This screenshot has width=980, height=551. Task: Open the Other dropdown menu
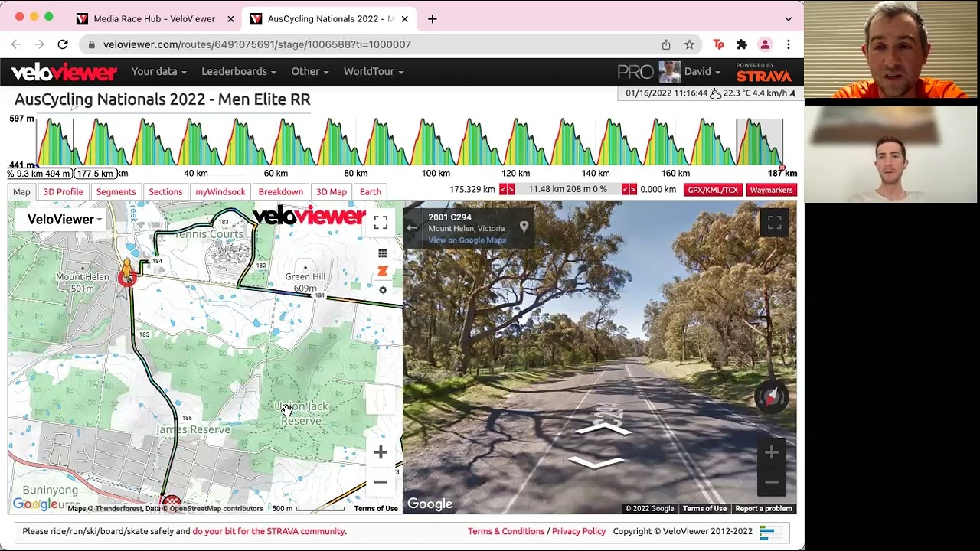[309, 71]
